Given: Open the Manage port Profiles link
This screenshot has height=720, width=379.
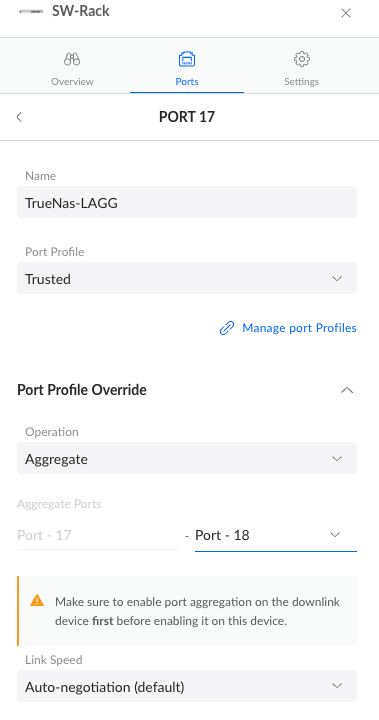Looking at the screenshot, I should 299,328.
